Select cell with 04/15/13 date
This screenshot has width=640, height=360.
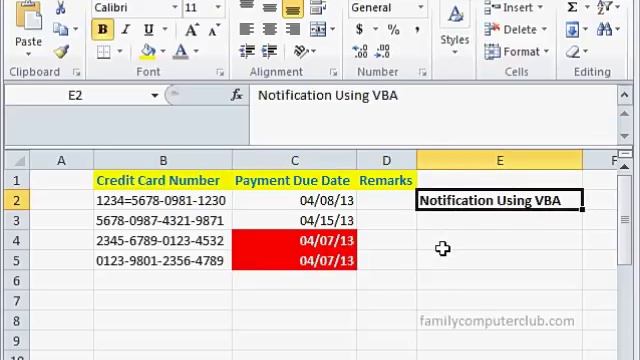(x=295, y=220)
